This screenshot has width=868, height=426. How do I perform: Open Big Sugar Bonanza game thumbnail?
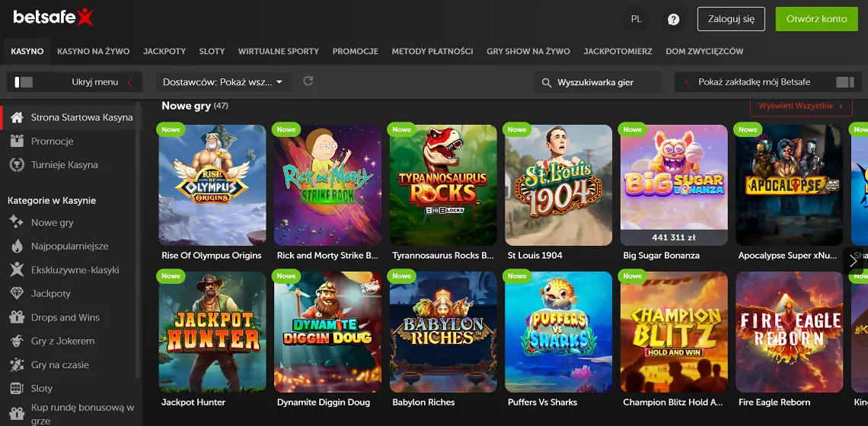tap(675, 185)
